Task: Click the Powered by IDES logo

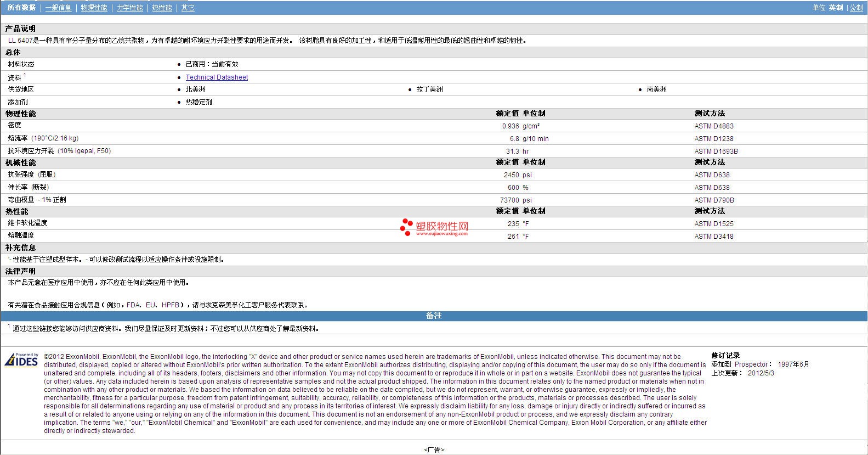Action: pyautogui.click(x=21, y=359)
